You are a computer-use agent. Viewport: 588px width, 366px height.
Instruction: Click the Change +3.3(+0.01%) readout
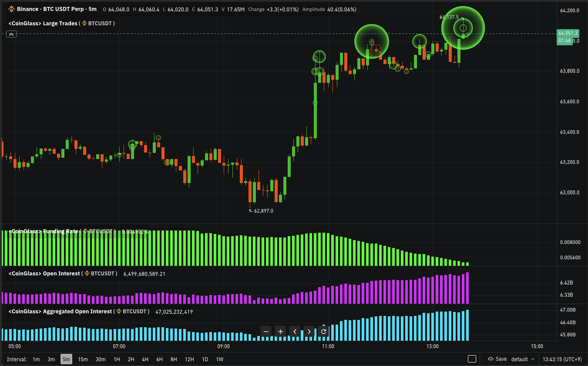(x=273, y=9)
